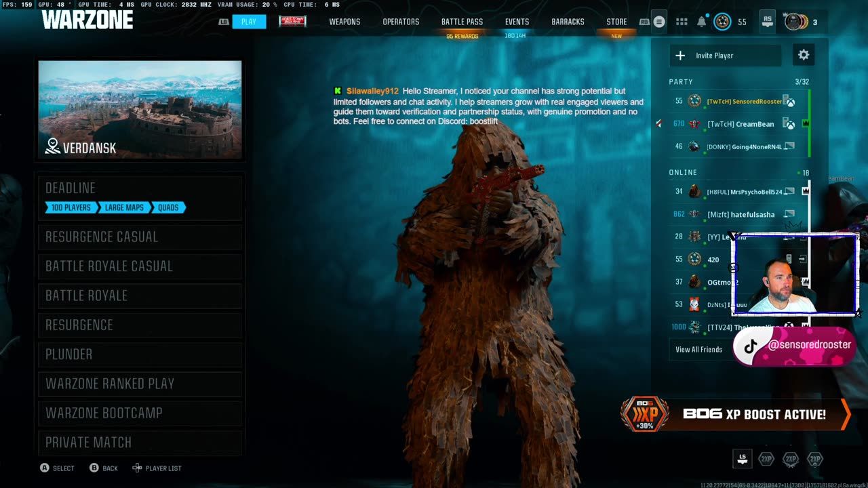Select Warzone Bootcamp

pos(140,413)
